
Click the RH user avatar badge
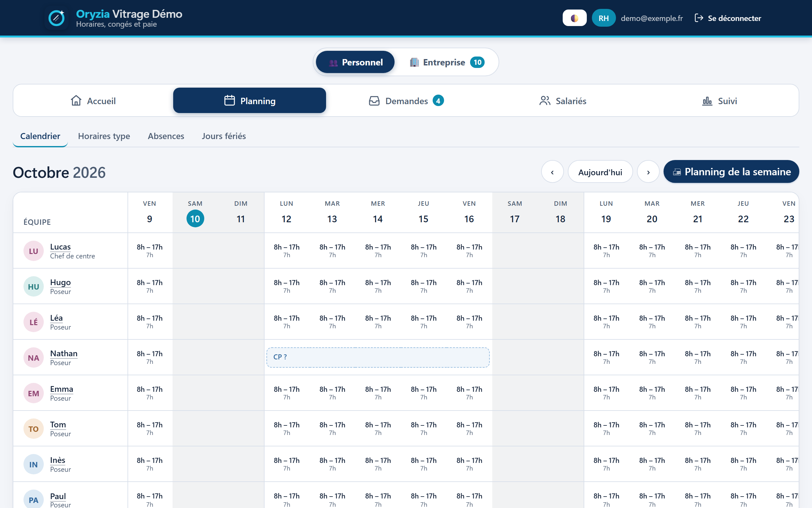(604, 18)
